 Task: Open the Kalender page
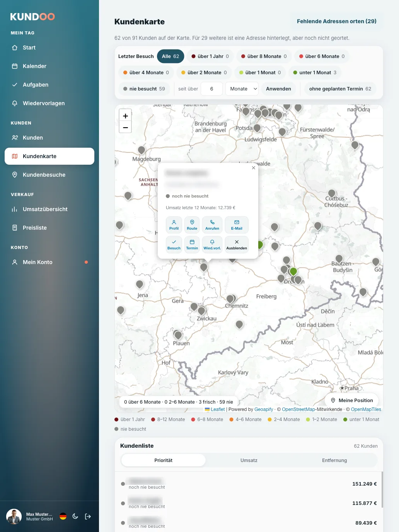click(x=49, y=66)
